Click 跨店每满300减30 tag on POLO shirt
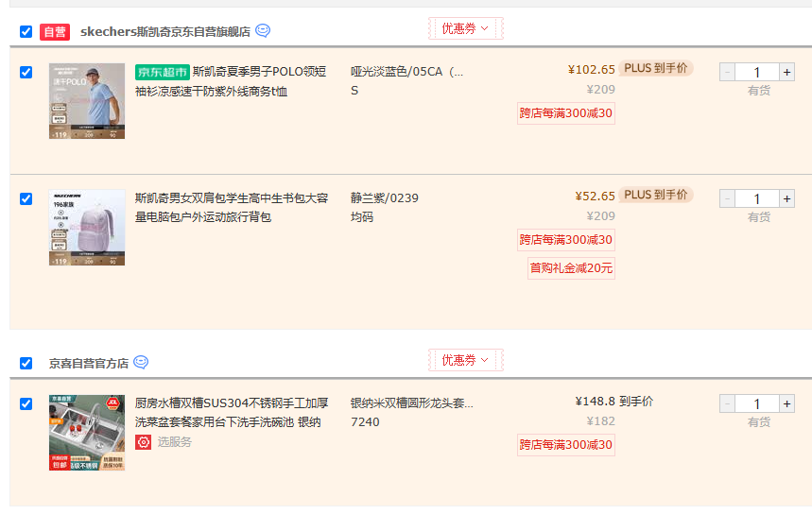Image resolution: width=812 pixels, height=514 pixels. click(x=566, y=113)
